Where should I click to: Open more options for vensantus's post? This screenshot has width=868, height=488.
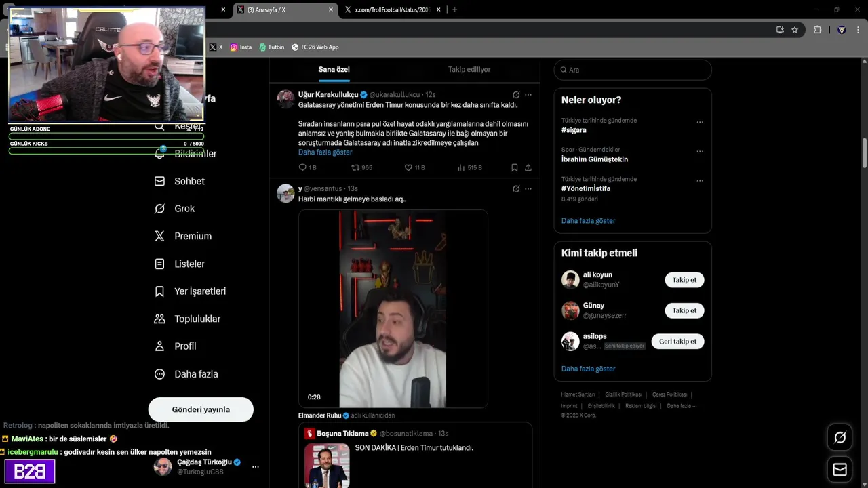[x=528, y=188]
